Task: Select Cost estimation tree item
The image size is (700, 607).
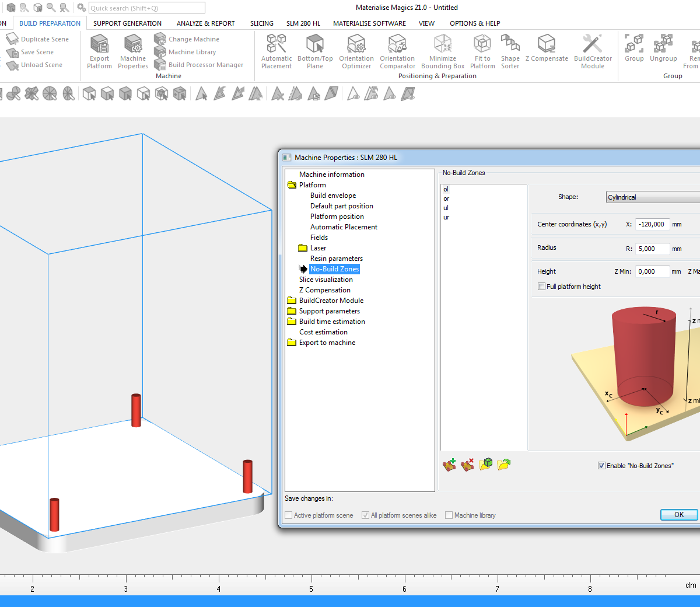Action: (323, 332)
